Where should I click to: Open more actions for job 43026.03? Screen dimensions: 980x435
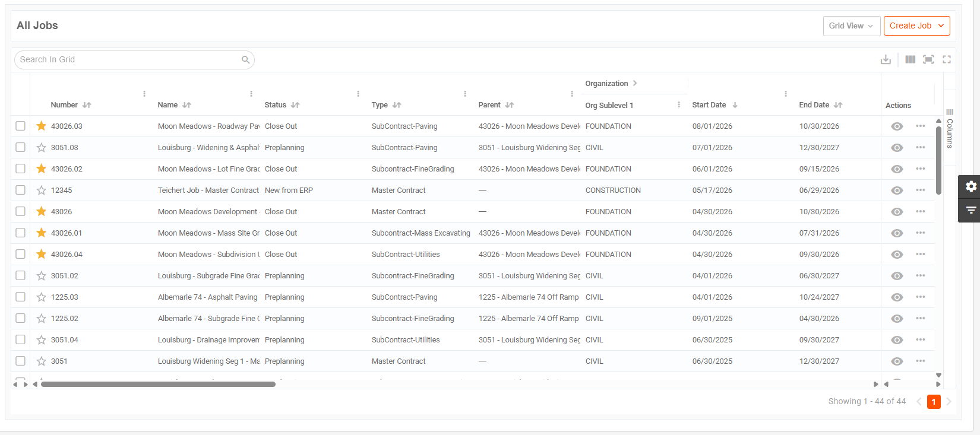click(920, 126)
